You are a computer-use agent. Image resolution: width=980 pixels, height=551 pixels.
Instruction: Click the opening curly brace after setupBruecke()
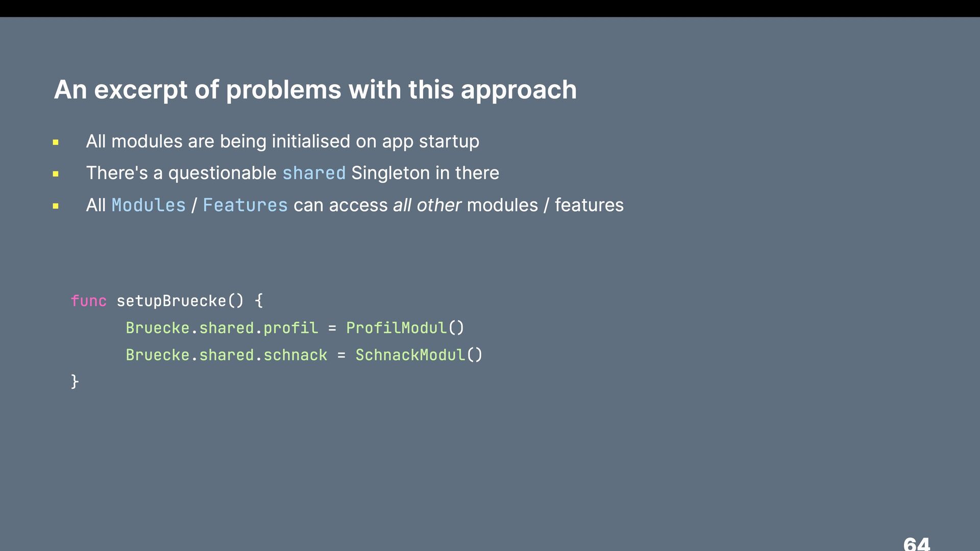pyautogui.click(x=259, y=301)
